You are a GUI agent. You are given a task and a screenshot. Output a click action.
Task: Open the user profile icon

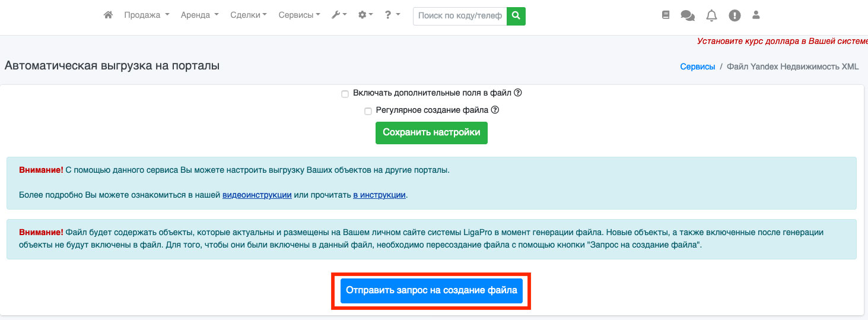pyautogui.click(x=756, y=15)
